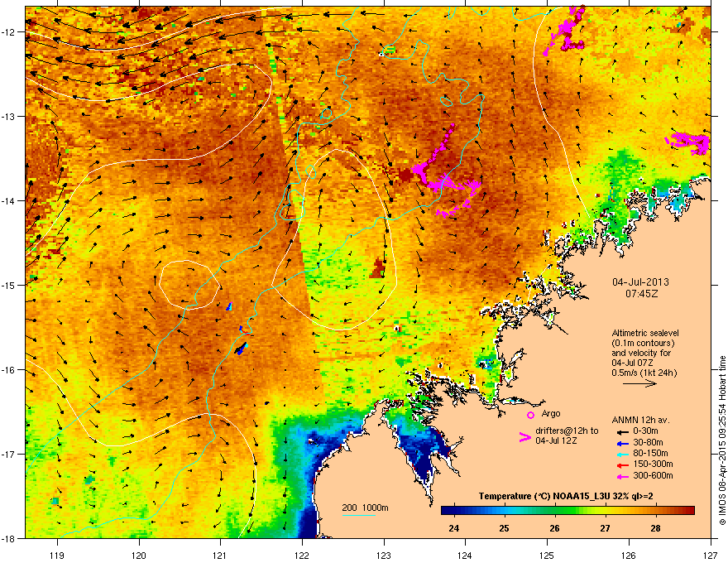The height and width of the screenshot is (563, 728).
Task: Click the longitude axis label '125'
Action: (547, 555)
